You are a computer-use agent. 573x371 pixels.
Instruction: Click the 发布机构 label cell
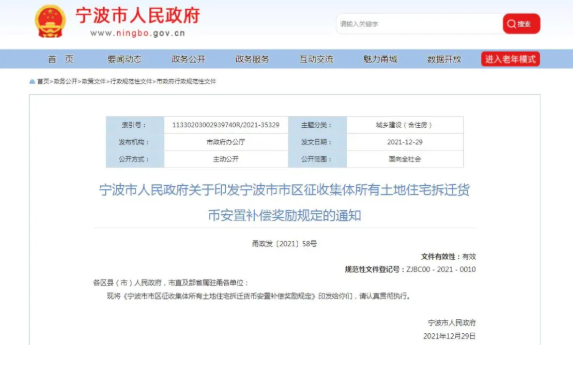135,142
